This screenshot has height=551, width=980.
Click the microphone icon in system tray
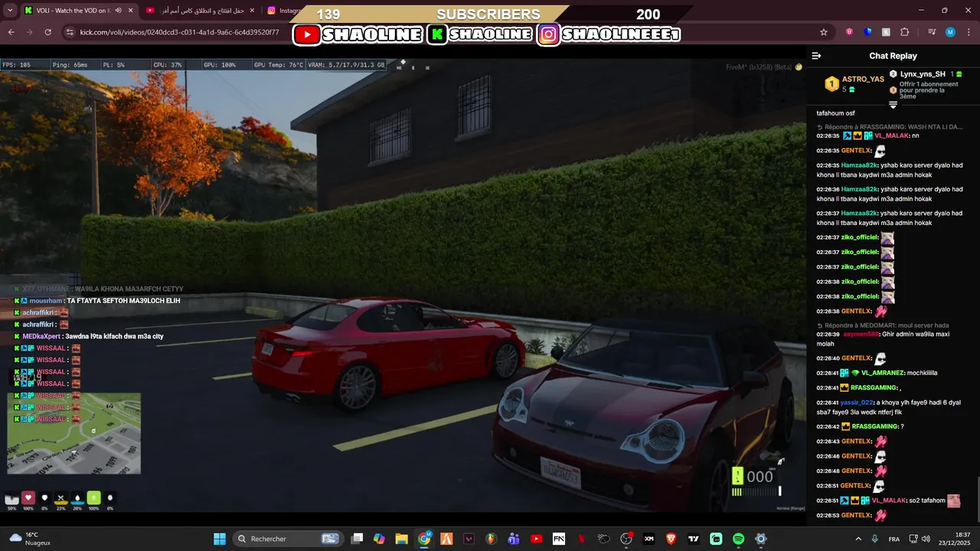point(874,539)
